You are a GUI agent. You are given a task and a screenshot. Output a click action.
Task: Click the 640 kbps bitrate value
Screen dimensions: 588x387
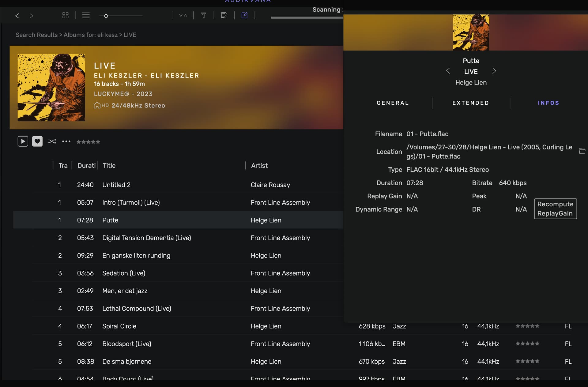point(513,183)
